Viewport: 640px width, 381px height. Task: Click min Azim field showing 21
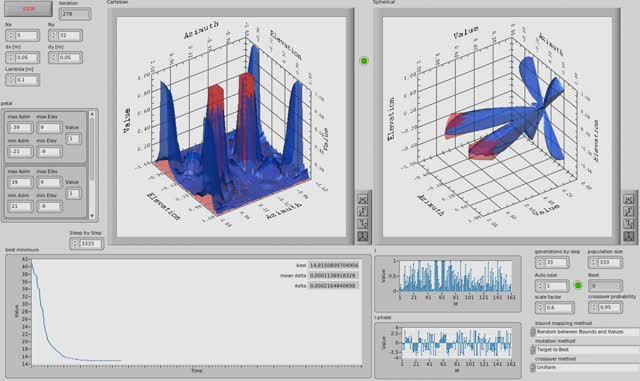point(20,206)
